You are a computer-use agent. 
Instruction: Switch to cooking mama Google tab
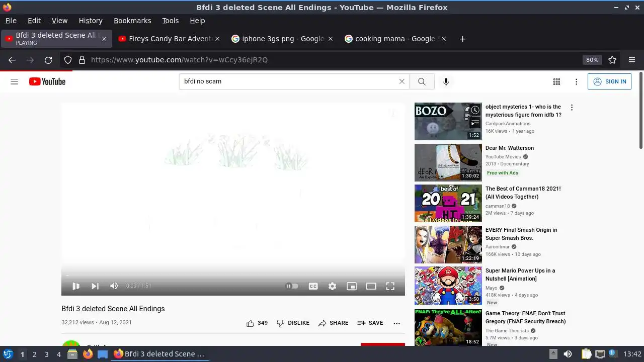coord(395,39)
